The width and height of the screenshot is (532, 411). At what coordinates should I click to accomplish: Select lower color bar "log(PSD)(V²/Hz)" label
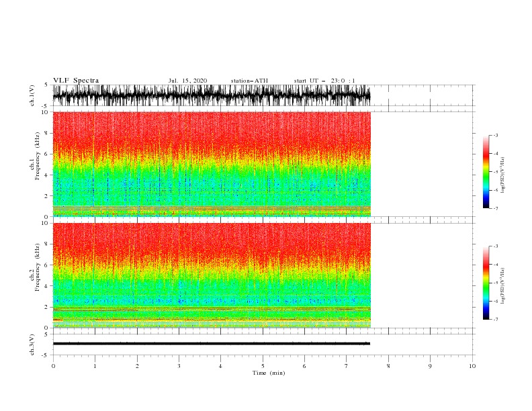click(502, 286)
